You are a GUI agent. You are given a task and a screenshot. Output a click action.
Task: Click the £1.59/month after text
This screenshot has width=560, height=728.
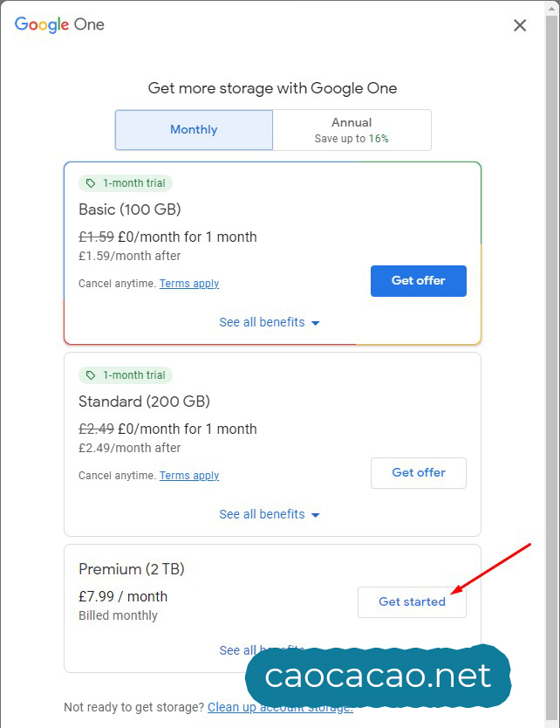point(130,256)
